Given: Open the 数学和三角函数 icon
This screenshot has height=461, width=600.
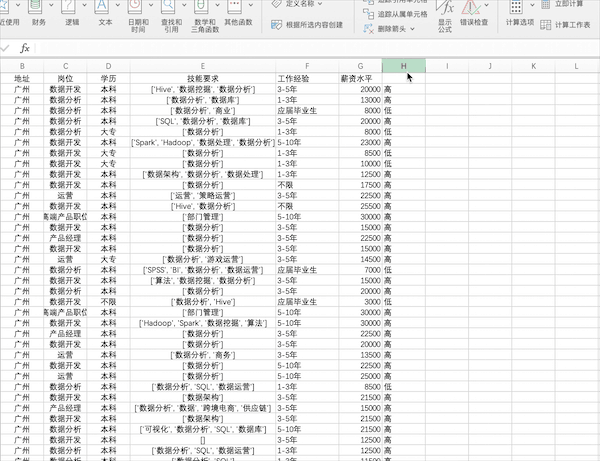Looking at the screenshot, I should (x=202, y=7).
